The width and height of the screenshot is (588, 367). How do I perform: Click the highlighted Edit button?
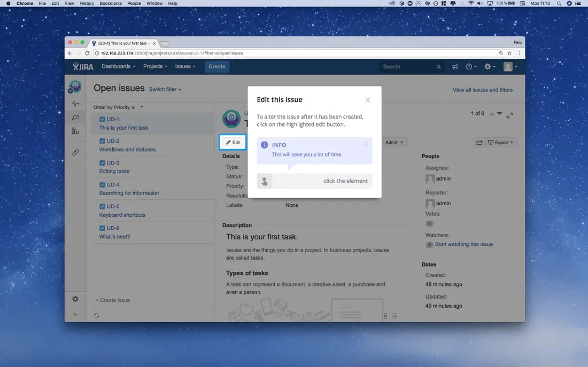(233, 142)
